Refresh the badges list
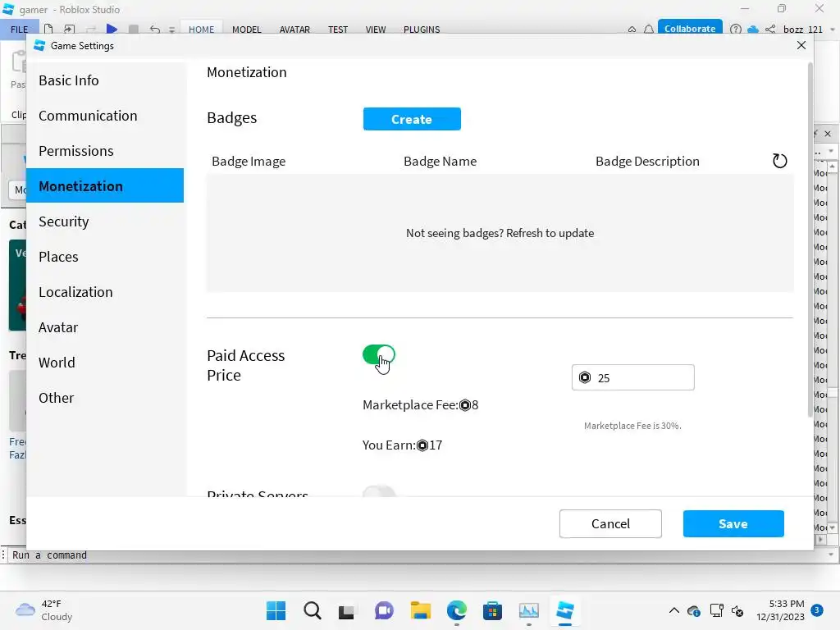Image resolution: width=840 pixels, height=630 pixels. coord(779,161)
